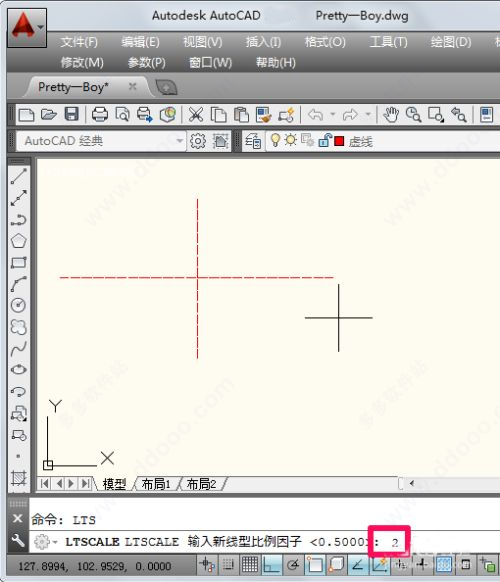
Task: Click the Undo arrow
Action: (315, 115)
